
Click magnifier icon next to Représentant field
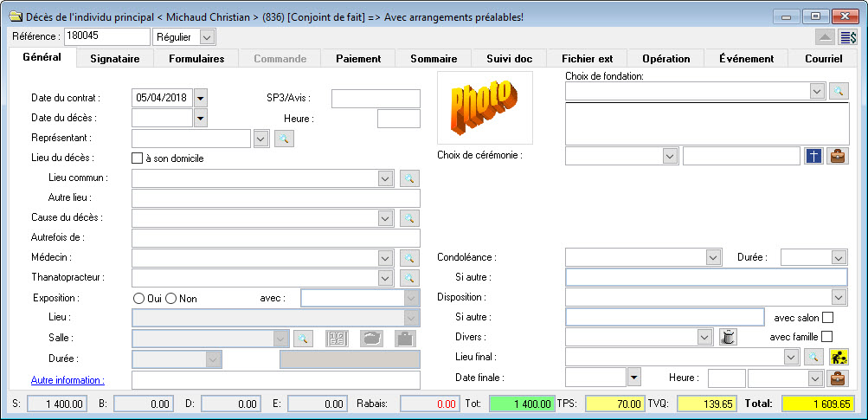(285, 138)
